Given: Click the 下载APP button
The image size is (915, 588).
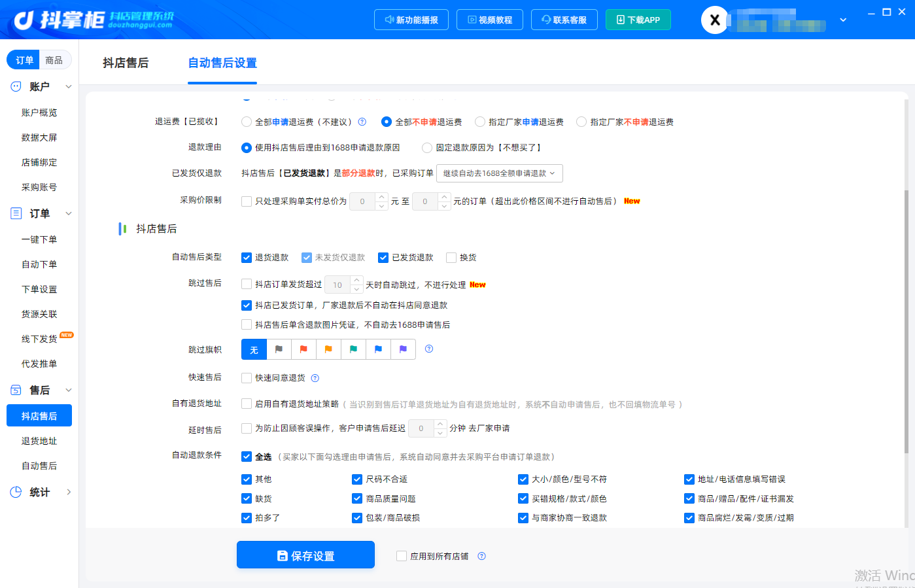Looking at the screenshot, I should (x=638, y=20).
